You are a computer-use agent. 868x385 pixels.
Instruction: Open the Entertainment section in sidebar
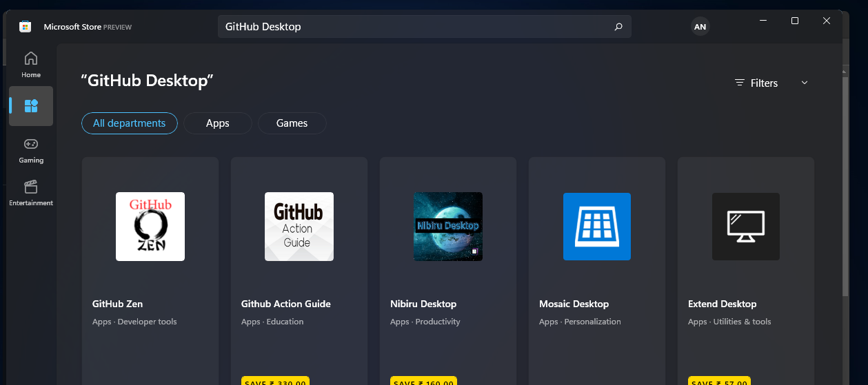pyautogui.click(x=31, y=193)
